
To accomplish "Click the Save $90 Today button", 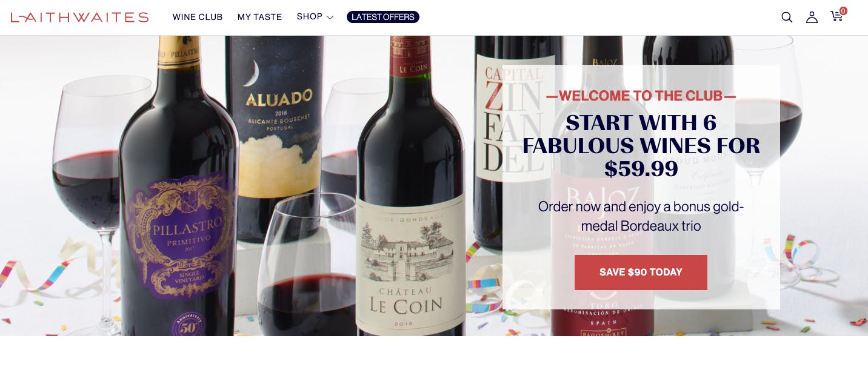I will [x=641, y=272].
